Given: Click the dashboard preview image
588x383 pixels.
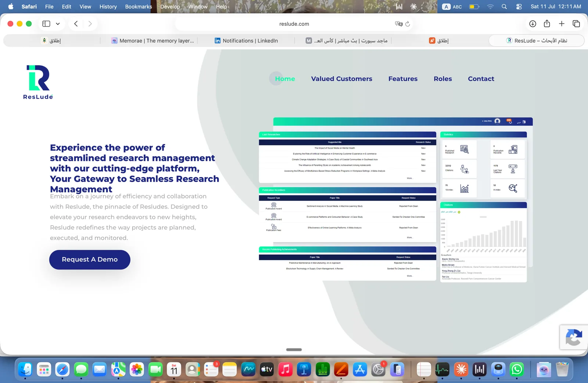Looking at the screenshot, I should tap(396, 200).
